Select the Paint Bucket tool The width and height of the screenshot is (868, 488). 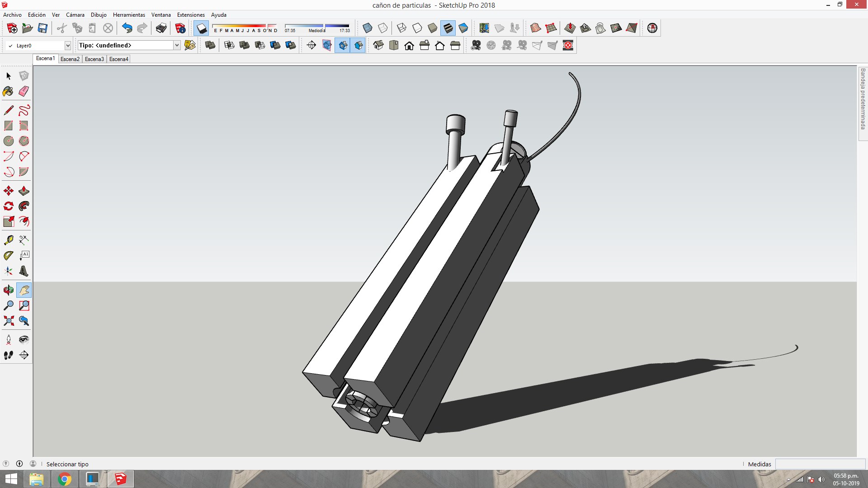click(x=9, y=91)
